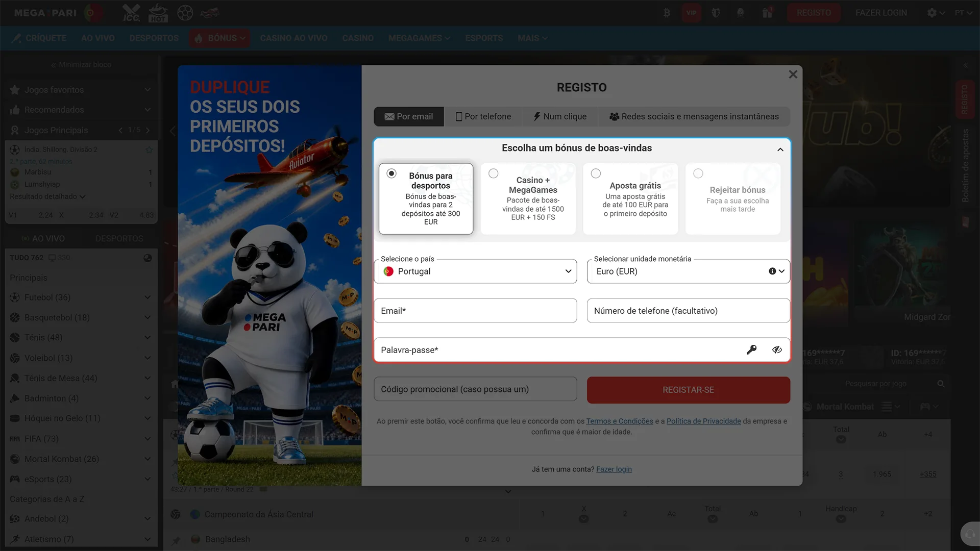
Task: Expand Recomendados section
Action: point(81,110)
